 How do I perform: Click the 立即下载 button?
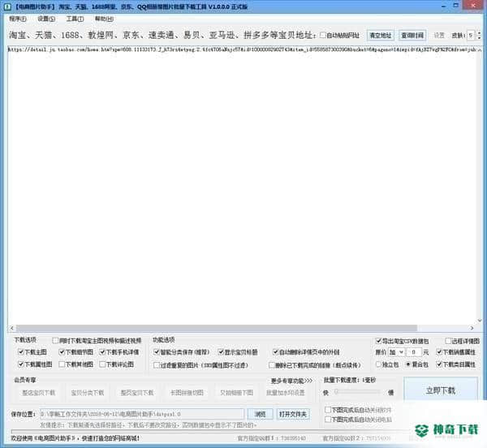(x=441, y=390)
